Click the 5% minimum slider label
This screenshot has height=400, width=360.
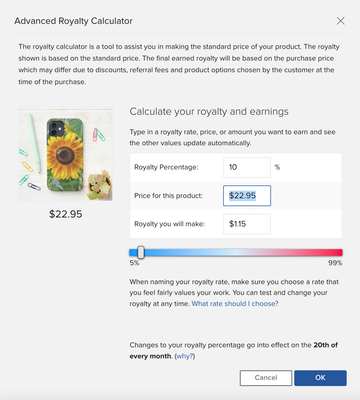click(134, 263)
